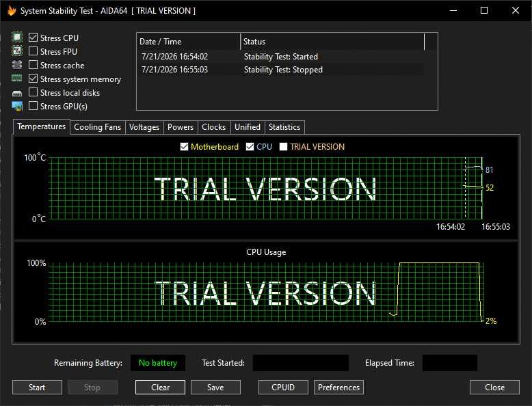Switch to the Statistics tab
The image size is (532, 406).
284,127
